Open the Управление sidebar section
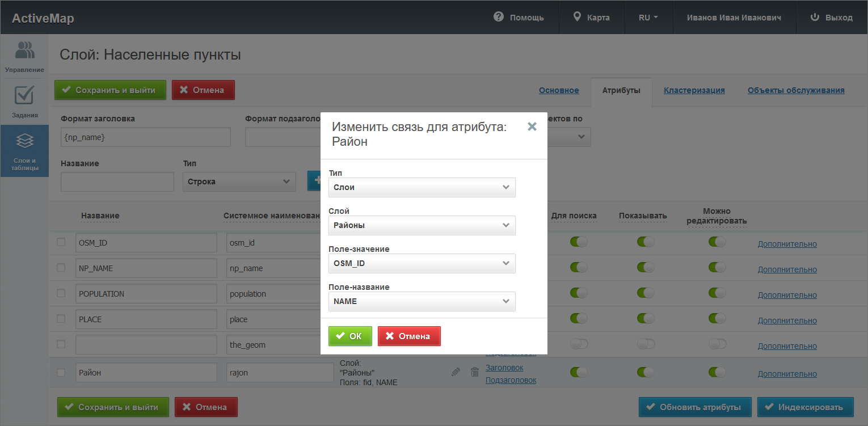The image size is (868, 426). pyautogui.click(x=24, y=57)
